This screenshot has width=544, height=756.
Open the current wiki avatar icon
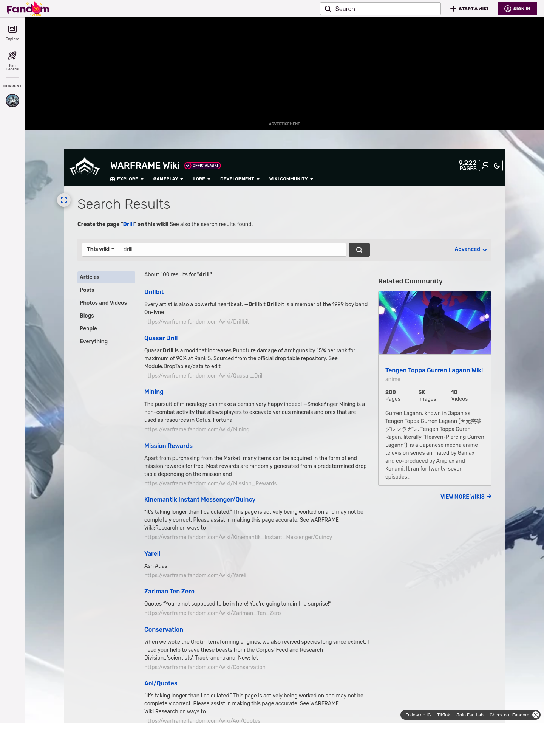[12, 101]
